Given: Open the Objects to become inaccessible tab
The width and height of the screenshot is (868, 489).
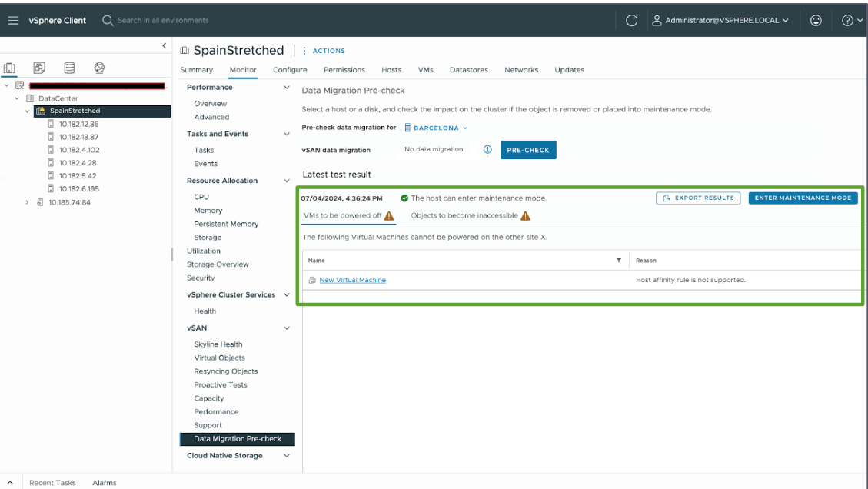Looking at the screenshot, I should pyautogui.click(x=470, y=216).
